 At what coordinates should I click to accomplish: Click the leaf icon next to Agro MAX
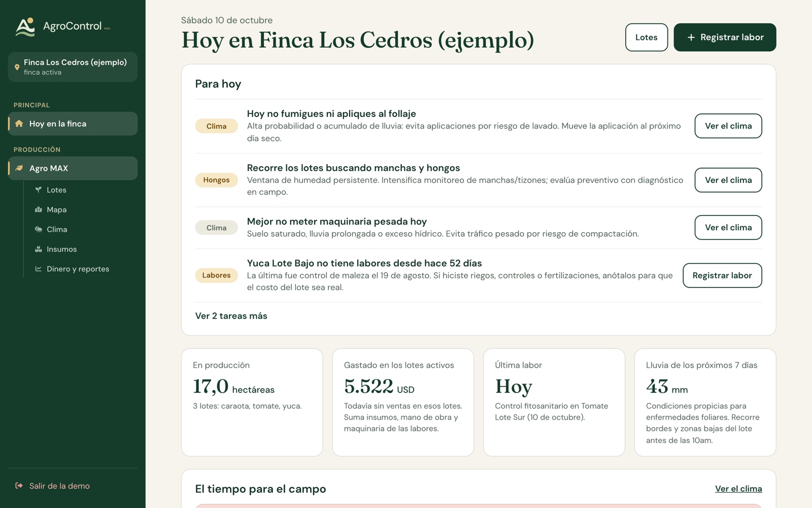coord(19,168)
